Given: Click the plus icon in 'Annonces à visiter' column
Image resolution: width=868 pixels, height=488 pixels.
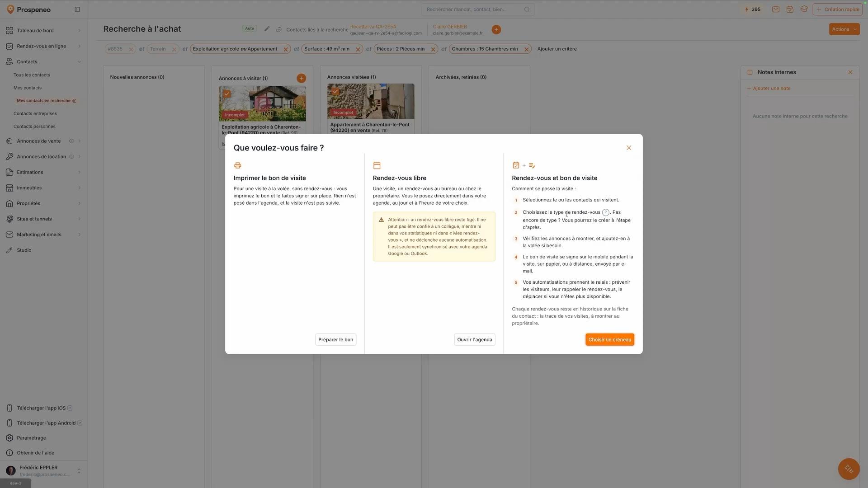Looking at the screenshot, I should [301, 78].
